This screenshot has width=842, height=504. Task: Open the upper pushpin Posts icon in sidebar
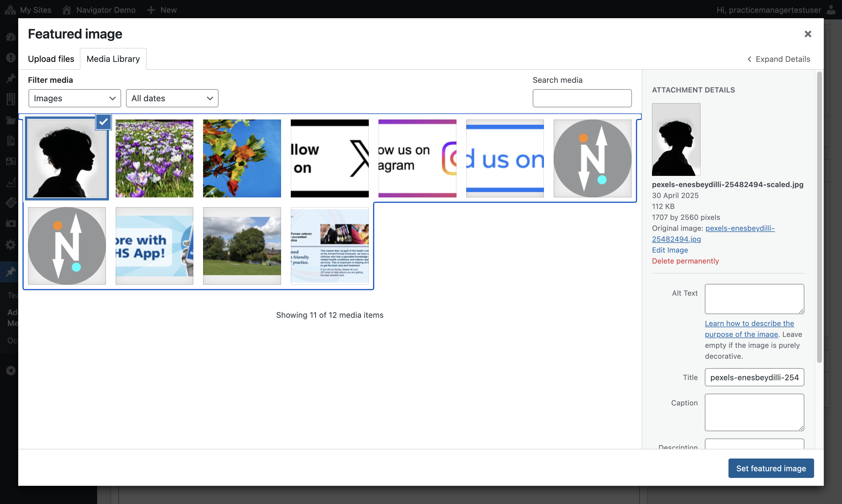pos(11,78)
